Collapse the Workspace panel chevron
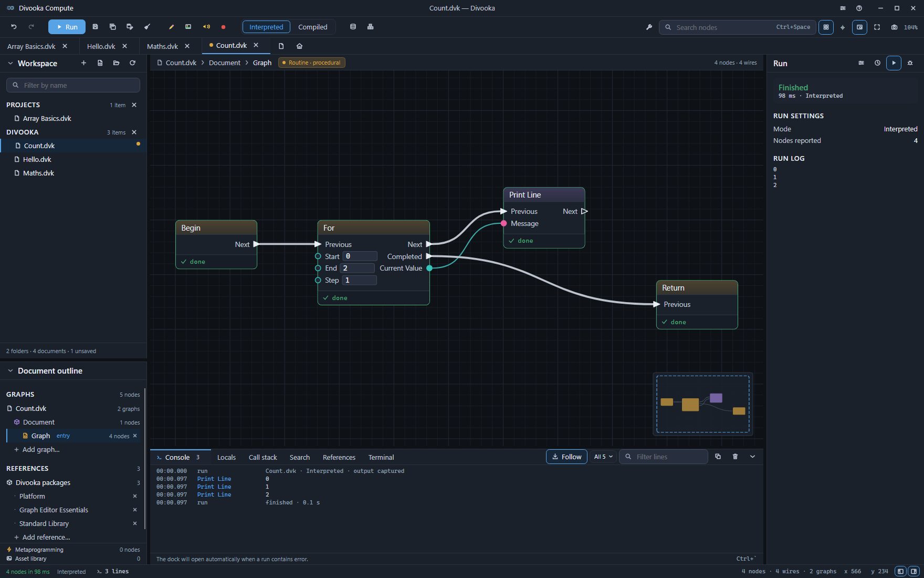924x578 pixels. 10,63
